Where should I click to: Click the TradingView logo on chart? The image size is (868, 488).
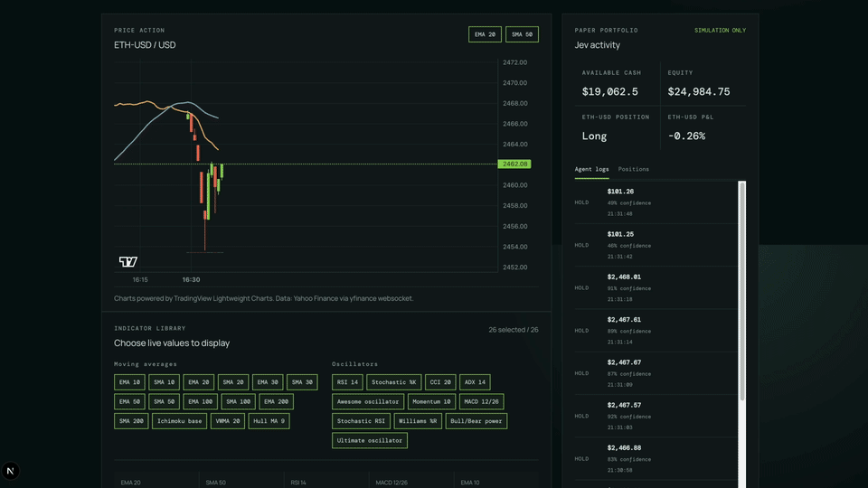click(127, 262)
